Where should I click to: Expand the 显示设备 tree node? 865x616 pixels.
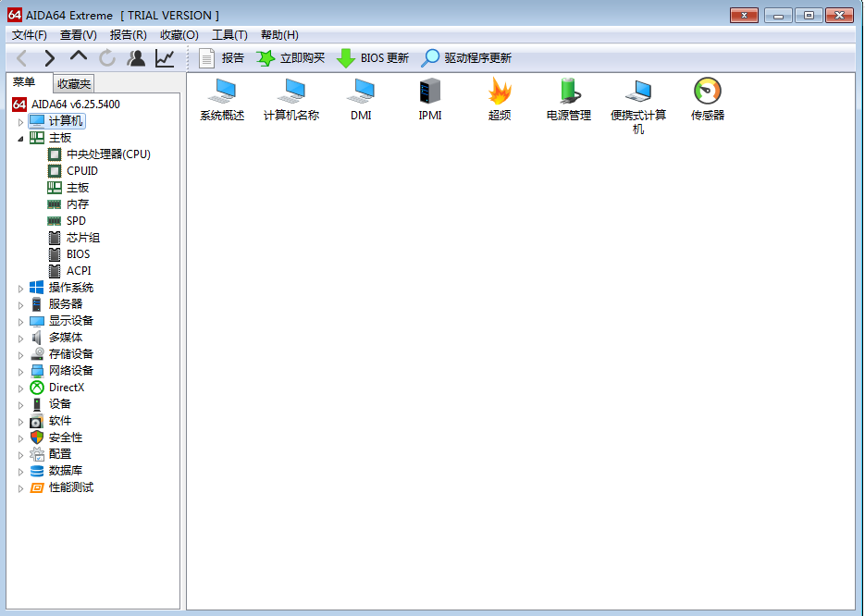click(x=20, y=320)
